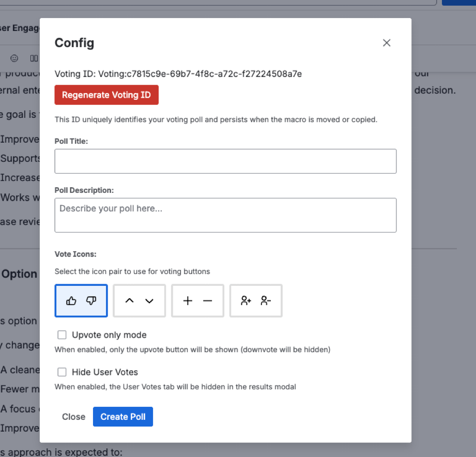Select the plus vote icon
The width and height of the screenshot is (476, 457).
tap(188, 301)
